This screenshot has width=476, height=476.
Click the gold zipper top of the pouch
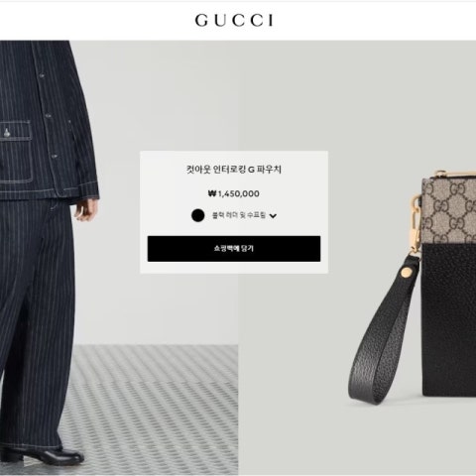coord(454,176)
